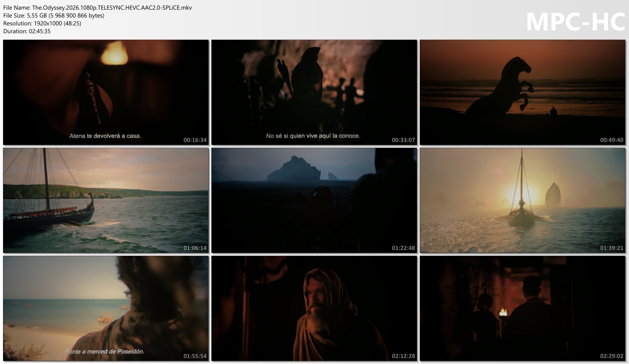Click the 02:29:02 timestamp
Viewport: 629px width, 364px height.
point(612,356)
